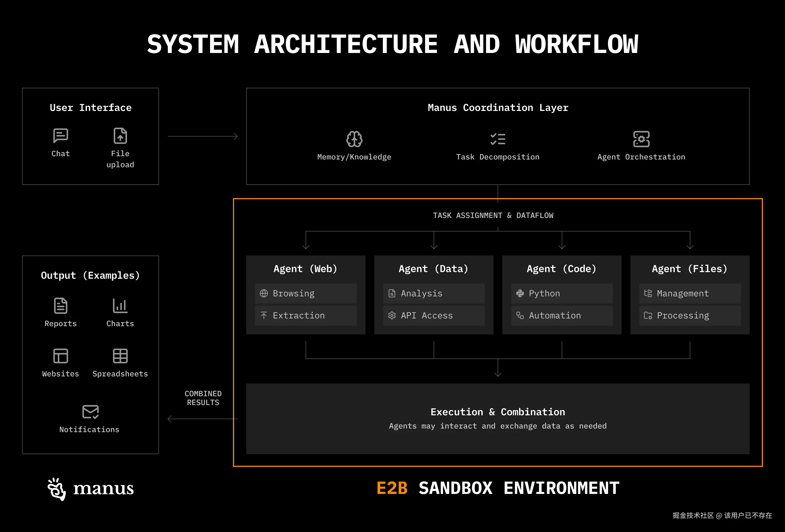
Task: Click the Charts bar graph icon
Action: [x=120, y=306]
